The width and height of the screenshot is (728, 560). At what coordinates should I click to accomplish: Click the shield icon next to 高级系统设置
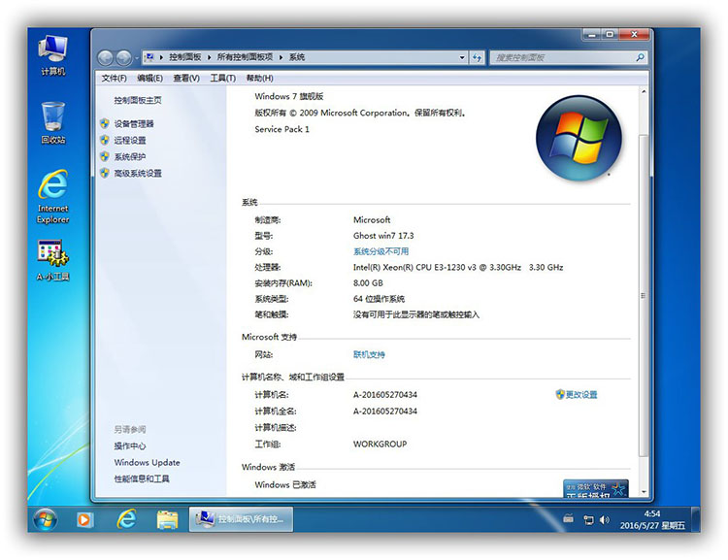(x=105, y=173)
